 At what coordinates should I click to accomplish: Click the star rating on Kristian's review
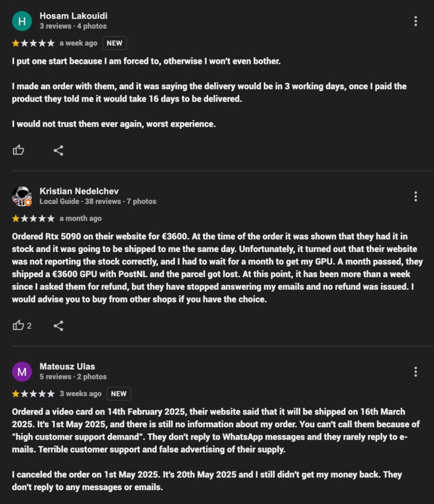(x=33, y=219)
